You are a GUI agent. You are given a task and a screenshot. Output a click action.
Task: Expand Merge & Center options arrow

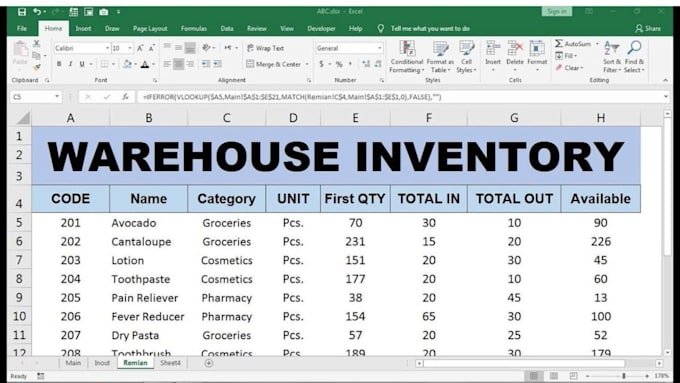click(307, 64)
